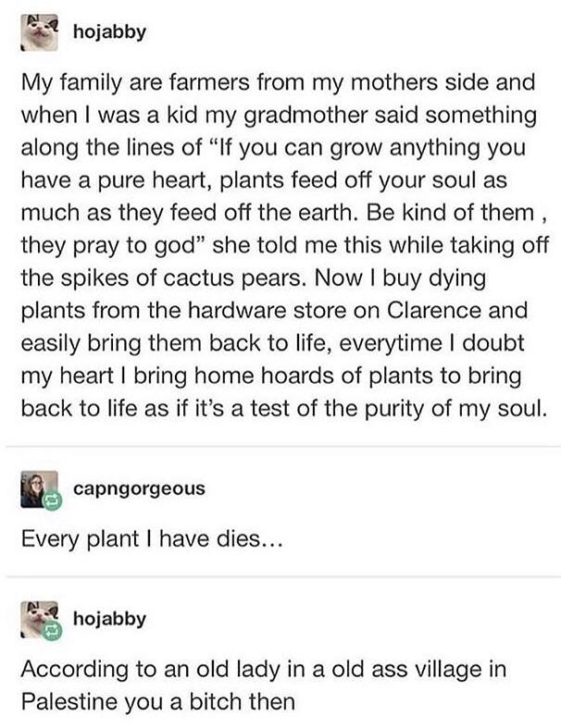Click the divider line above hojabby's final reply
The width and height of the screenshot is (561, 728).
[280, 576]
